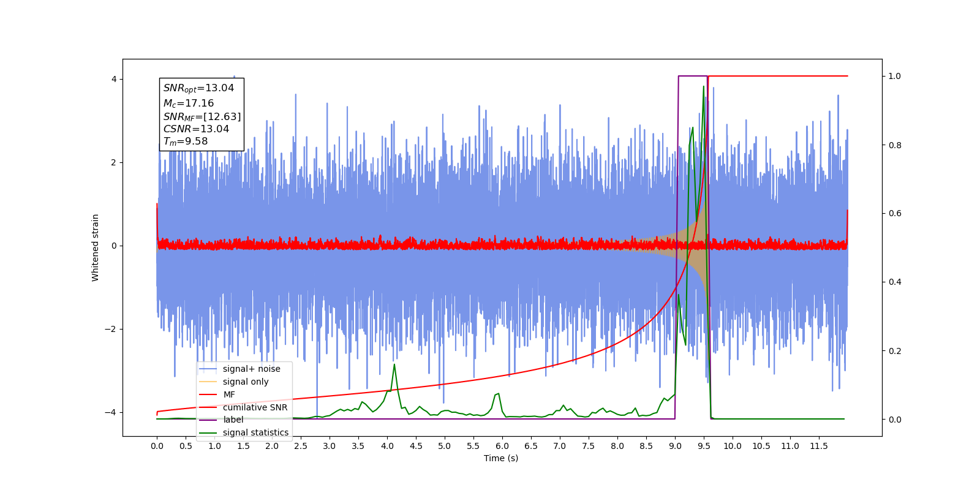
Task: Click the CSNR=13.04 annotation text
Action: tap(196, 129)
